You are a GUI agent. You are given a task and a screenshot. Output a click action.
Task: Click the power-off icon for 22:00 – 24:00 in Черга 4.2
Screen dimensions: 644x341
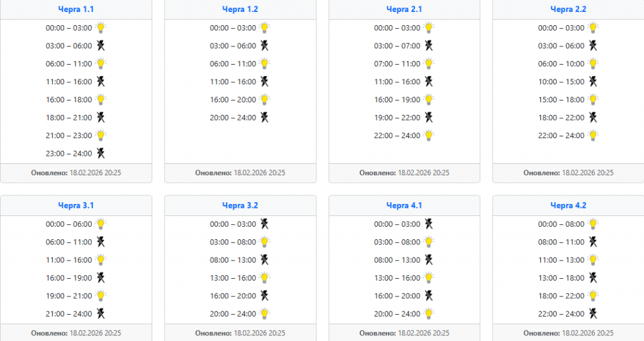click(x=592, y=313)
